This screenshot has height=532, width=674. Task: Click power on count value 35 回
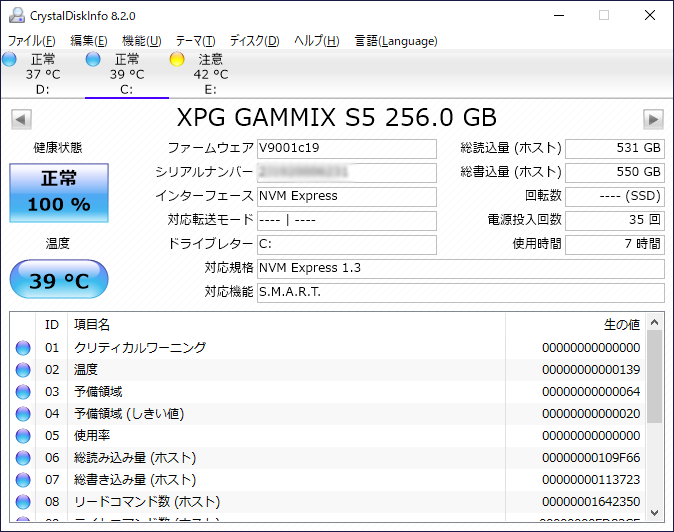click(x=615, y=221)
